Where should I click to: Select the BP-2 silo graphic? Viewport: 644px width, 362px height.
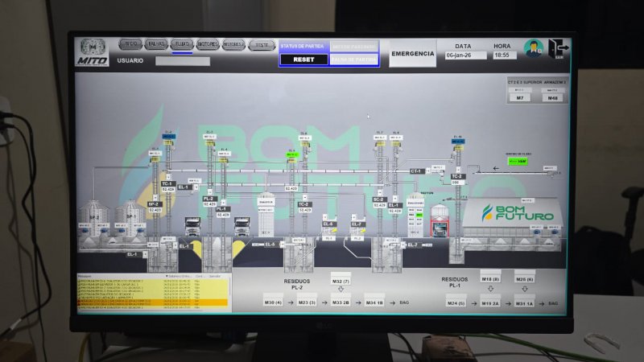[93, 217]
